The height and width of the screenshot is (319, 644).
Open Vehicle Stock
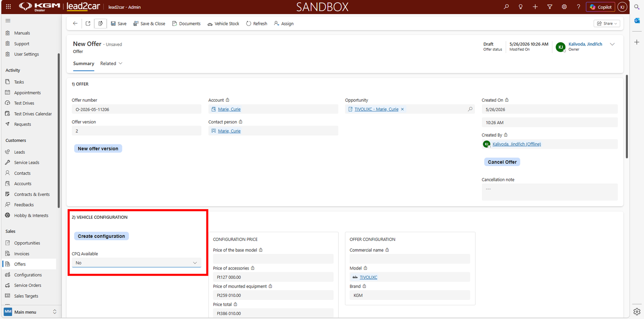point(223,24)
